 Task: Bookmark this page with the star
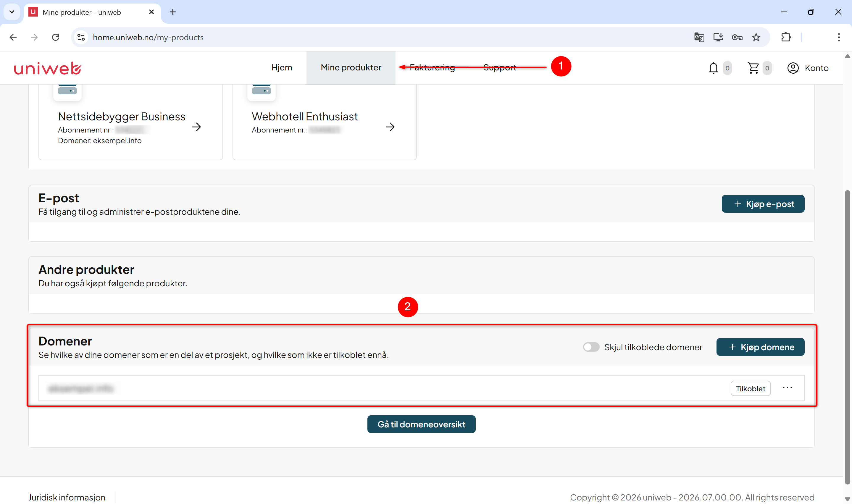pyautogui.click(x=756, y=37)
